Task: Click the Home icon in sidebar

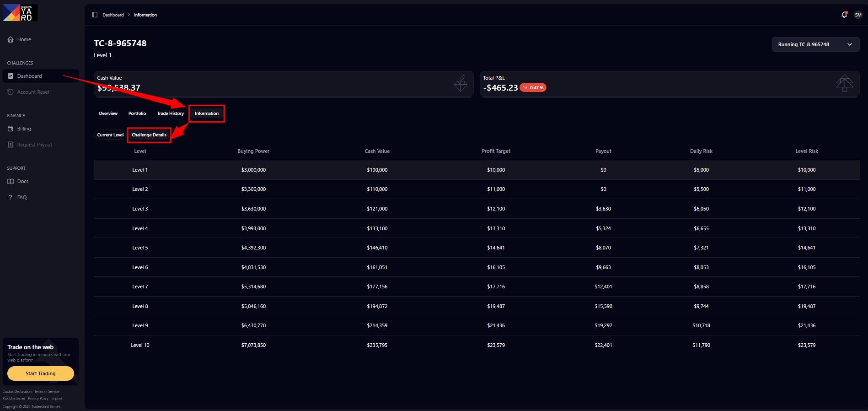Action: 11,39
